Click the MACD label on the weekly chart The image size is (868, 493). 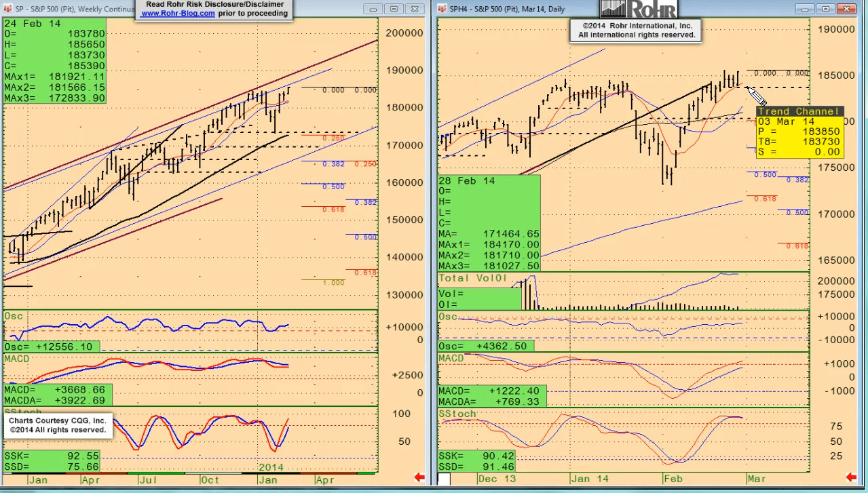click(x=17, y=358)
